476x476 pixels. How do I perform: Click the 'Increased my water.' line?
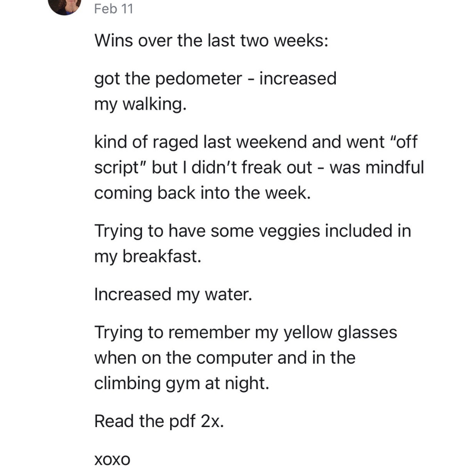(173, 294)
